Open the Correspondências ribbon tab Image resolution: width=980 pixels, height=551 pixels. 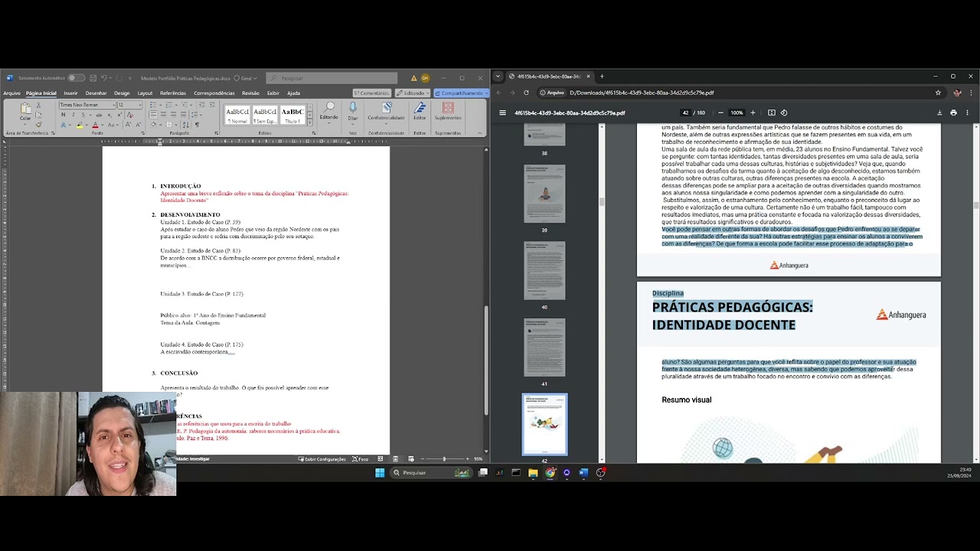pos(214,93)
